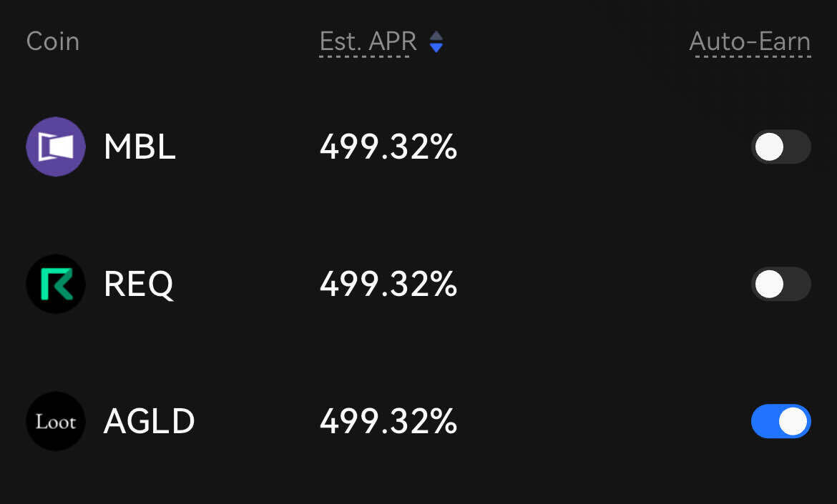
Task: Click the downward blue sort arrow
Action: coord(436,48)
